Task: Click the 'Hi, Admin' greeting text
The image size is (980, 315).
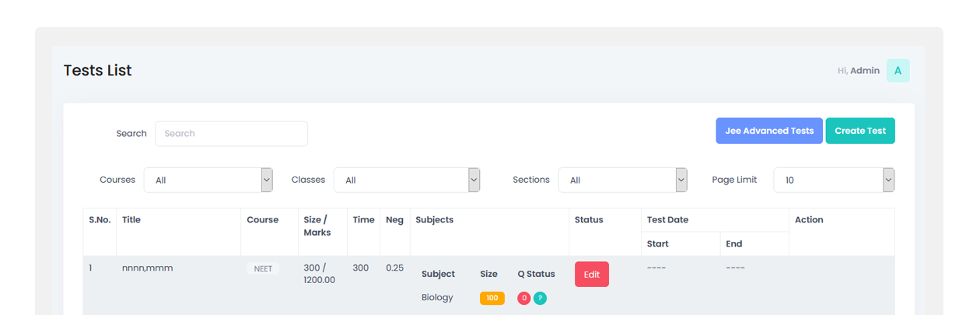Action: click(x=859, y=71)
